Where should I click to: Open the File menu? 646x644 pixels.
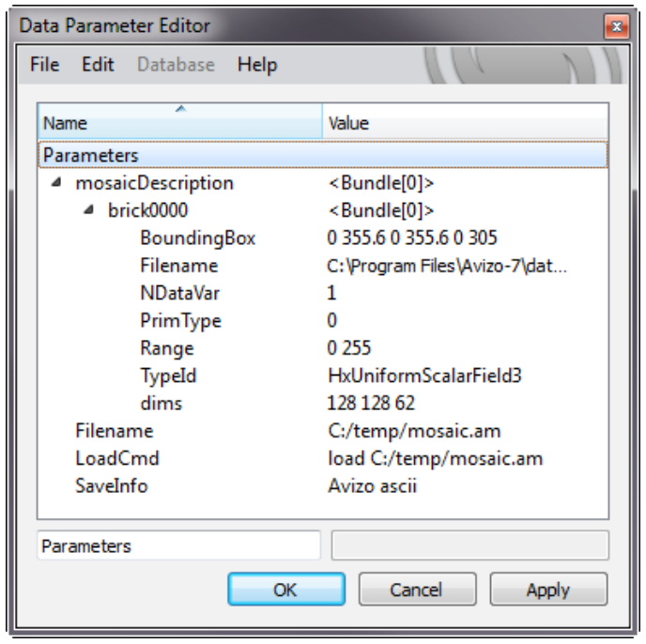(44, 65)
